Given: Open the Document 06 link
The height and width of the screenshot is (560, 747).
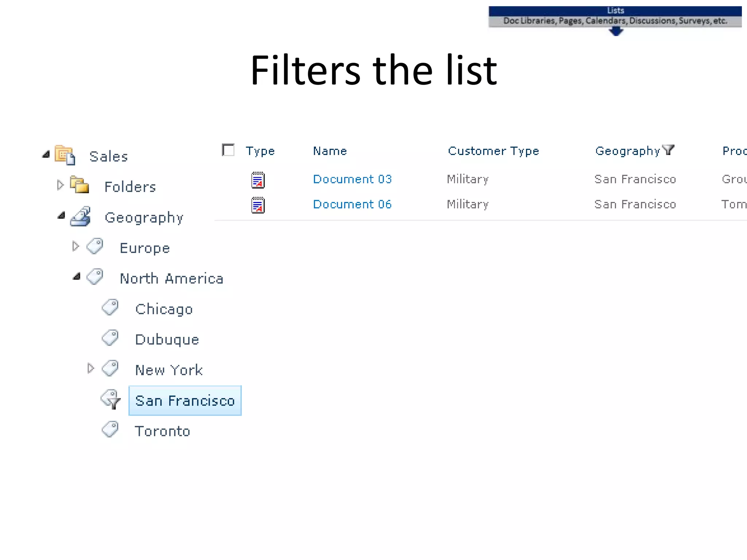Looking at the screenshot, I should tap(352, 204).
